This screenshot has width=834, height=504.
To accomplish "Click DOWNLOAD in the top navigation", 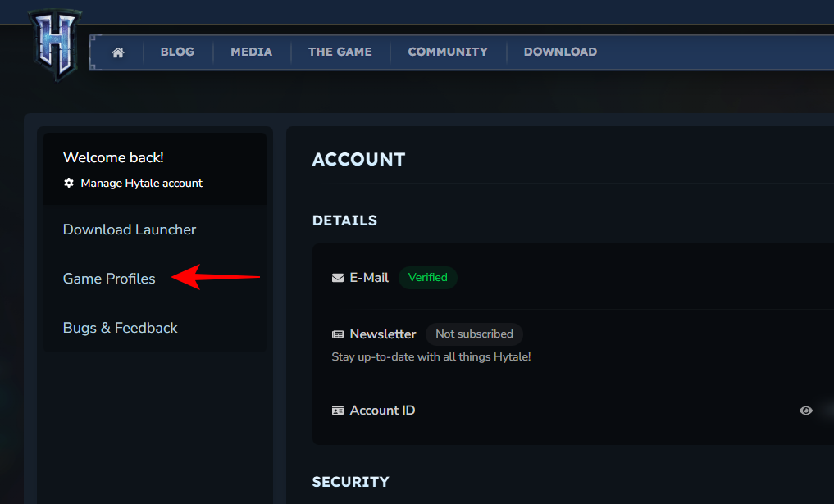I will click(x=560, y=52).
